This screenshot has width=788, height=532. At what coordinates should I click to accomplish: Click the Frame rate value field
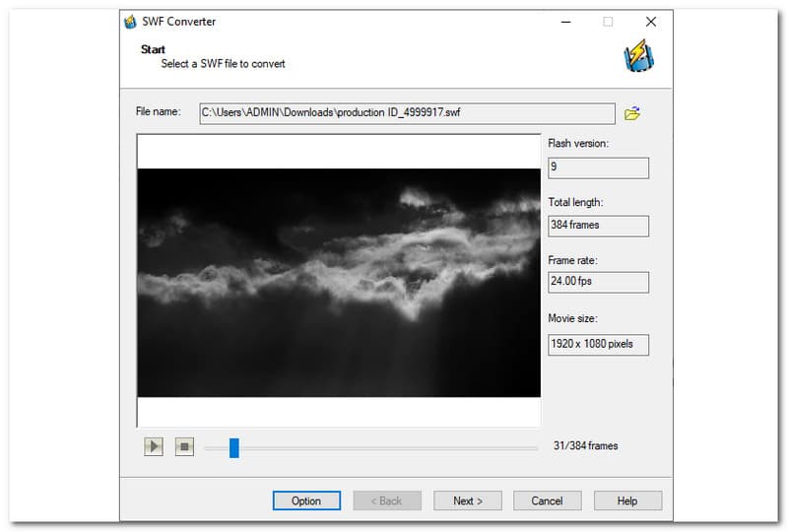coord(598,283)
